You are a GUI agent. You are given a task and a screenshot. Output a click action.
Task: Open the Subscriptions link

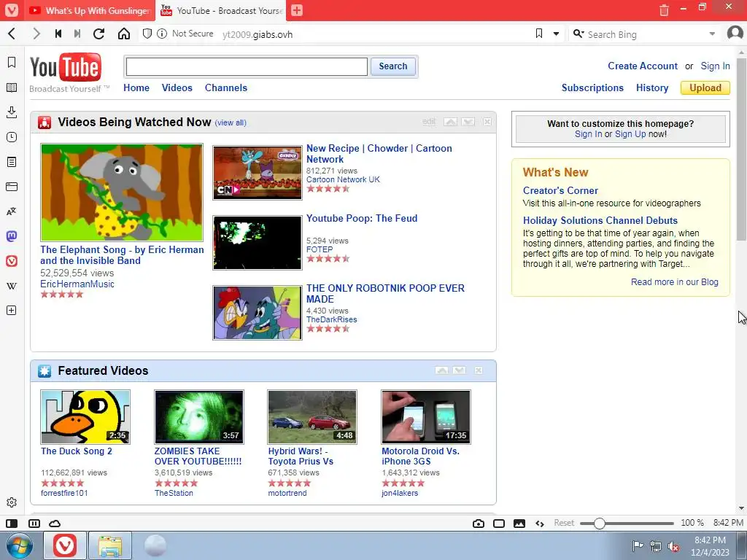tap(592, 87)
